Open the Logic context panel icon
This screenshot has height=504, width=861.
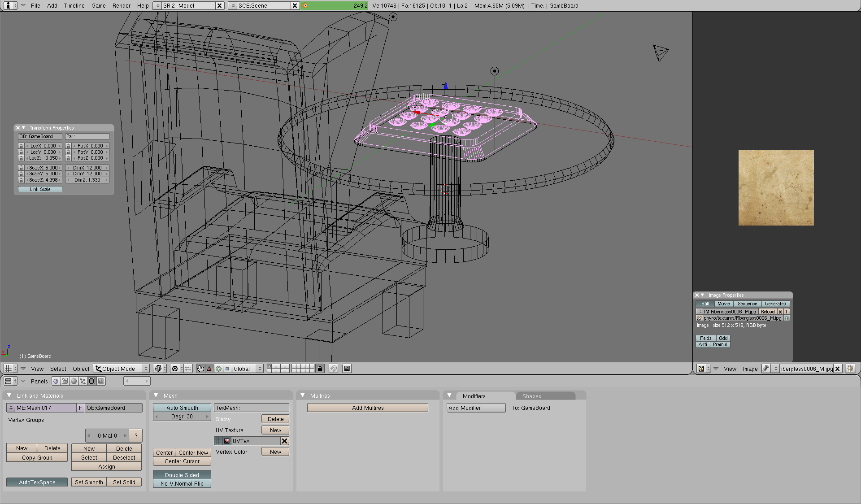click(56, 381)
